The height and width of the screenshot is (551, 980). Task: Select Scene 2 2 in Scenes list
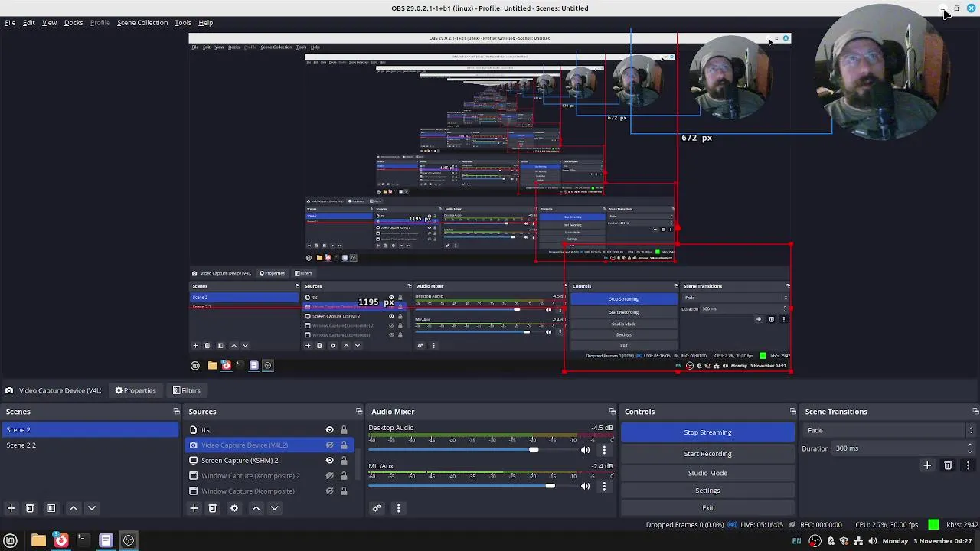[90, 445]
